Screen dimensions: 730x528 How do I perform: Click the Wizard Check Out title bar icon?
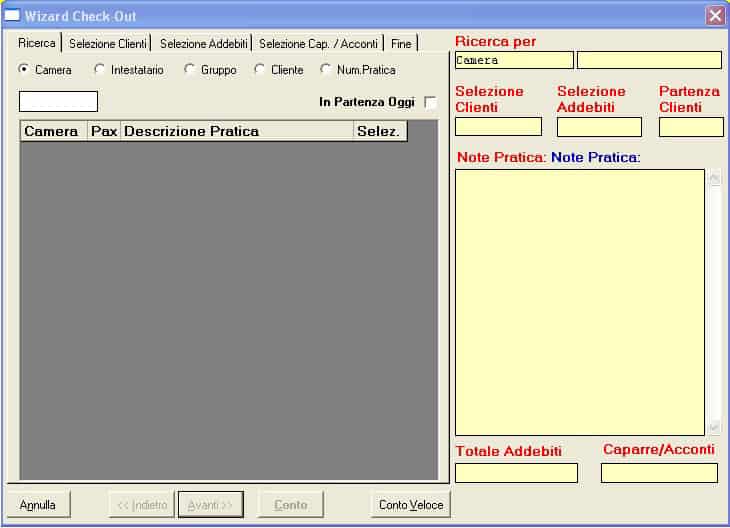(x=12, y=15)
